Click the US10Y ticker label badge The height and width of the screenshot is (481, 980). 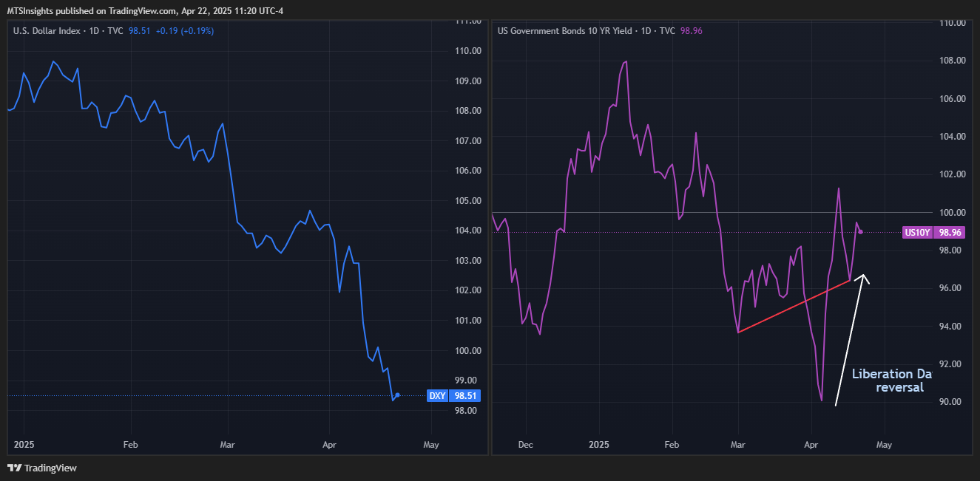917,233
